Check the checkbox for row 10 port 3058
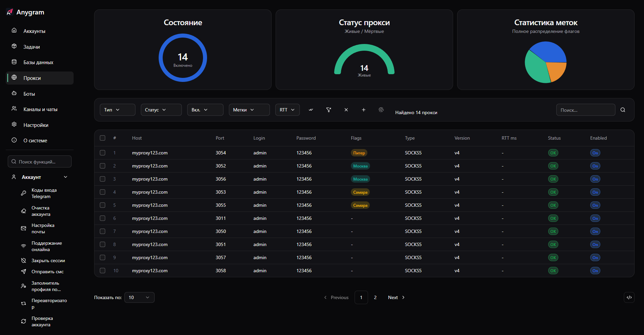Screen dimensions: 644x335 point(103,271)
